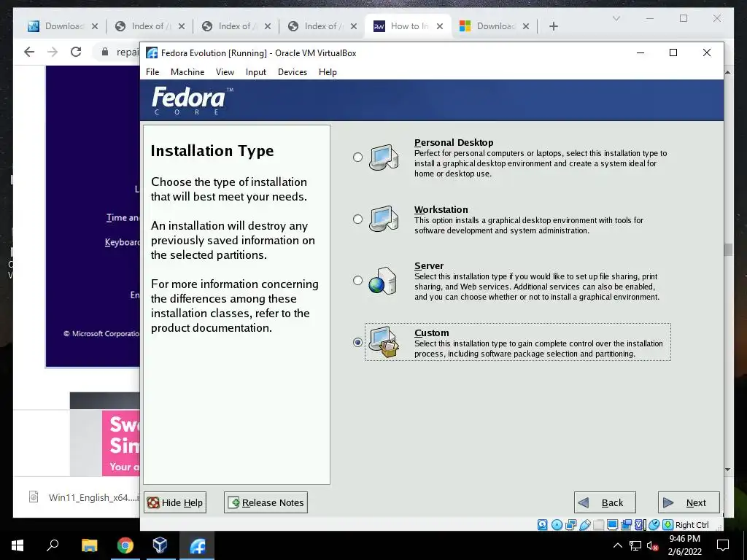Click the Personal Desktop computer icon
Viewport: 747px width, 560px height.
click(384, 157)
